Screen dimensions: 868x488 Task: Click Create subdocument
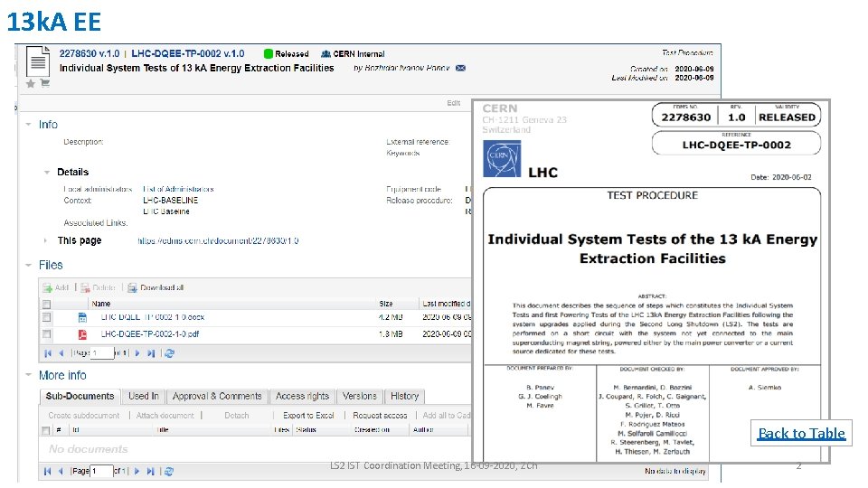click(x=83, y=416)
